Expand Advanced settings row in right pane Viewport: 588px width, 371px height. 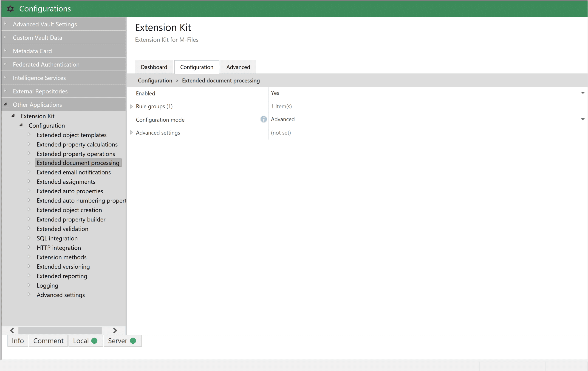131,132
